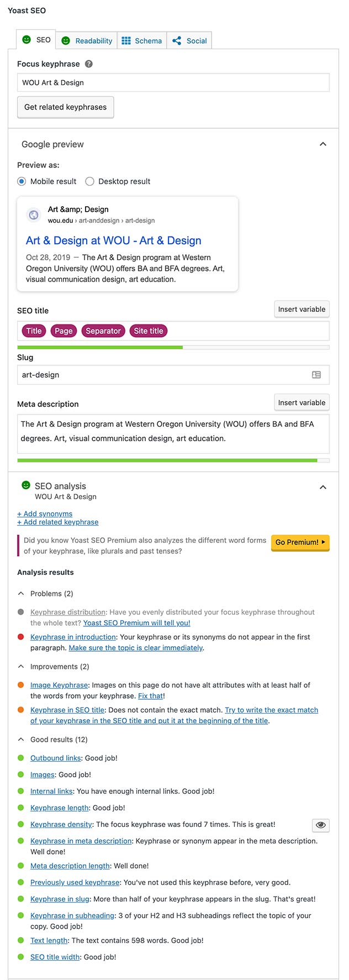Click the share icon on the Social tab

coord(177,40)
